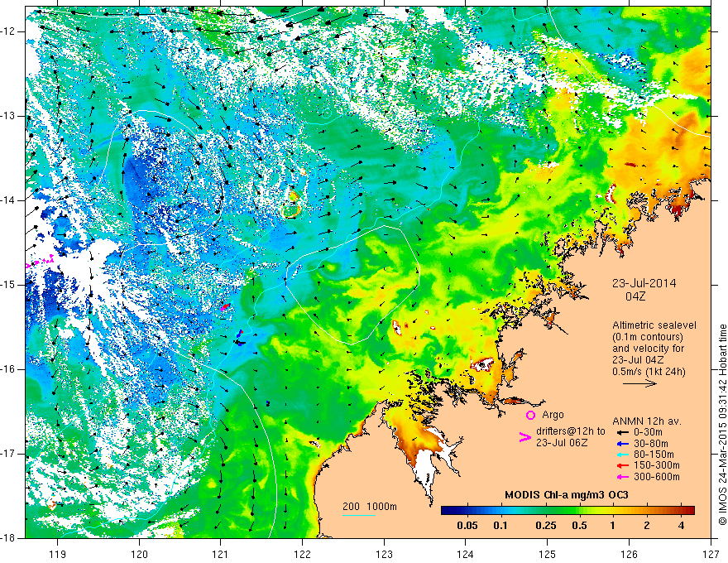Click the '0.5' color bar tick label
This screenshot has height=563, width=728.
[579, 526]
